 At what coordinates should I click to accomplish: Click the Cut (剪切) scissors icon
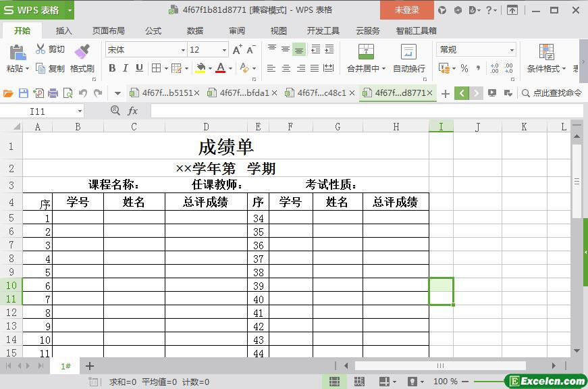tap(40, 49)
